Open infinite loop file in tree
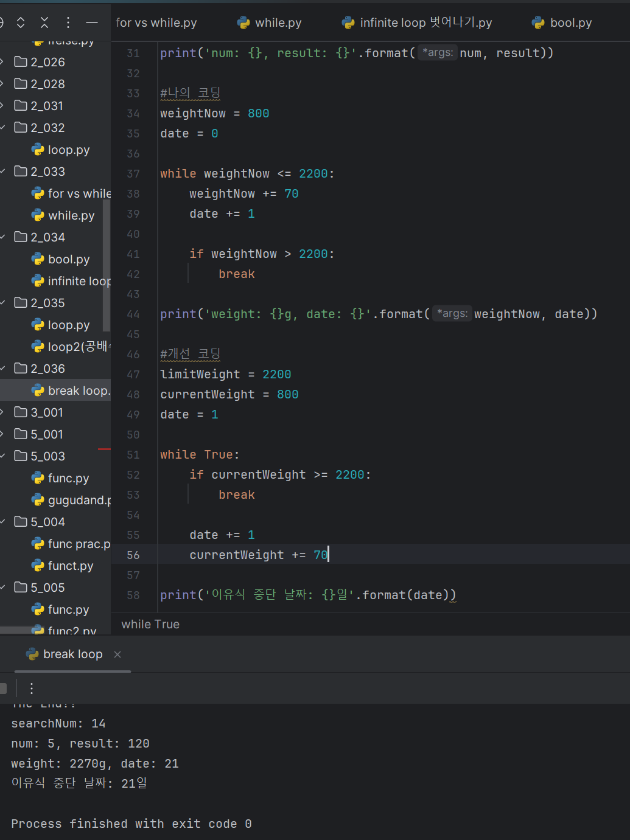Viewport: 630px width, 840px height. point(71,281)
